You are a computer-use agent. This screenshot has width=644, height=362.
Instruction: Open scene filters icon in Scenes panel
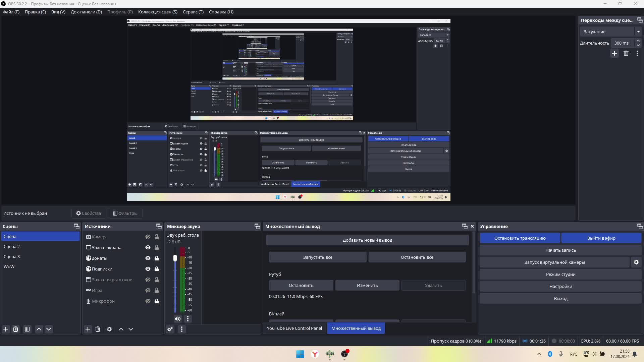(27, 329)
